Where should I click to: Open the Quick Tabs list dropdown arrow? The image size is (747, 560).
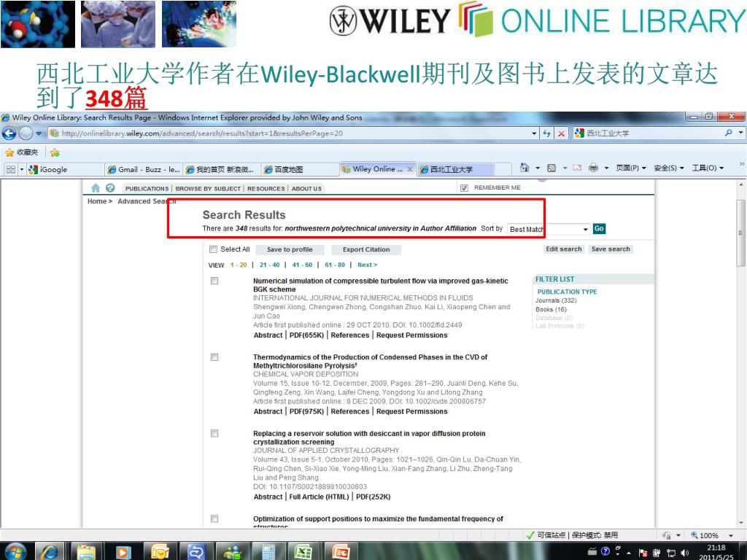(x=21, y=169)
